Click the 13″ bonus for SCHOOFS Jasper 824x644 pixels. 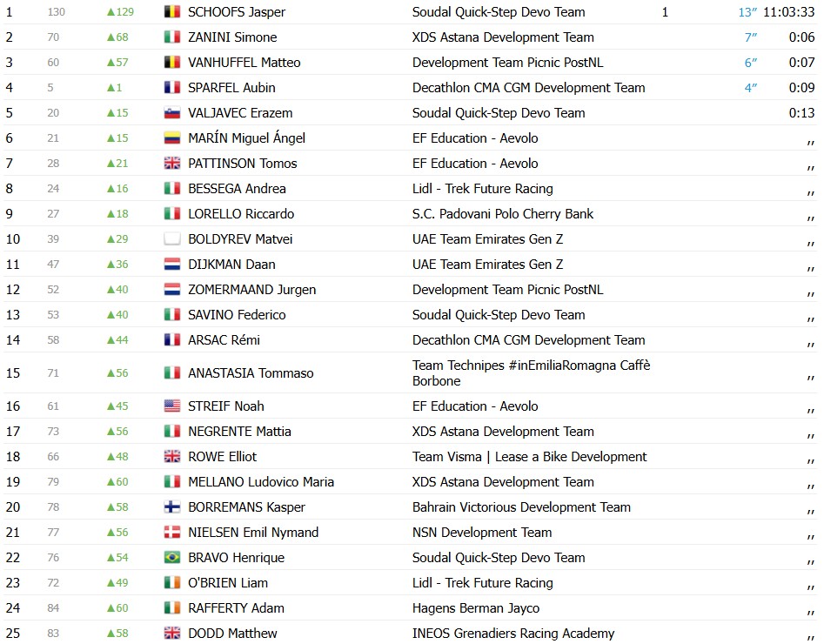click(x=747, y=12)
